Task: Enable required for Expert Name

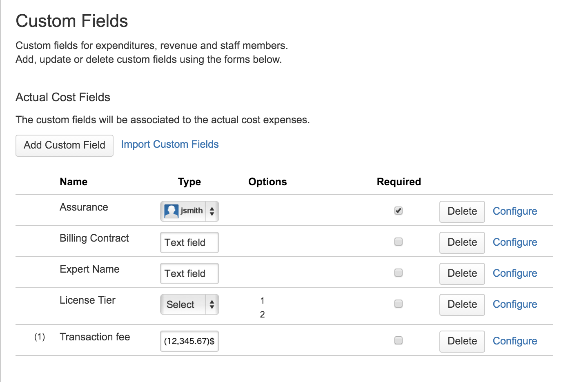Action: tap(399, 273)
